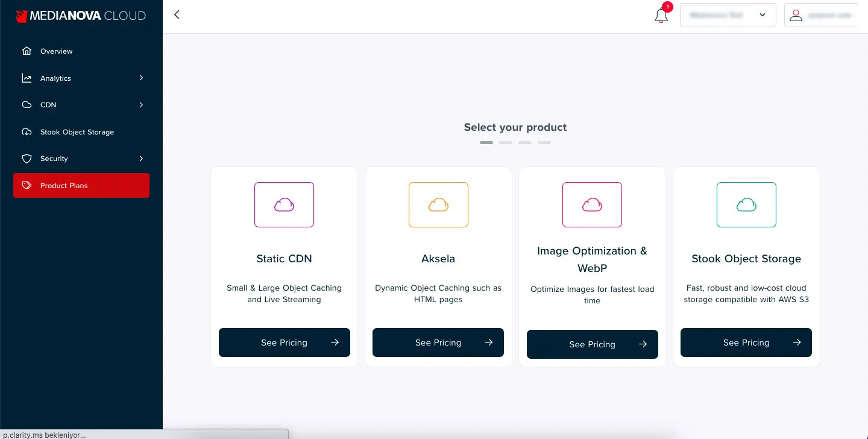Screen dimensions: 868x439
Task: Click the first step progress indicator
Action: [x=486, y=142]
